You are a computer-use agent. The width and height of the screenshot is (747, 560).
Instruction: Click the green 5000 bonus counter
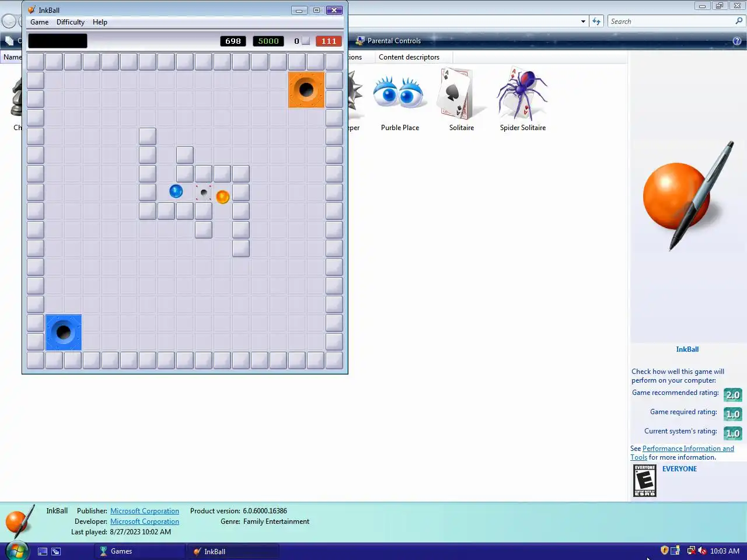tap(268, 41)
